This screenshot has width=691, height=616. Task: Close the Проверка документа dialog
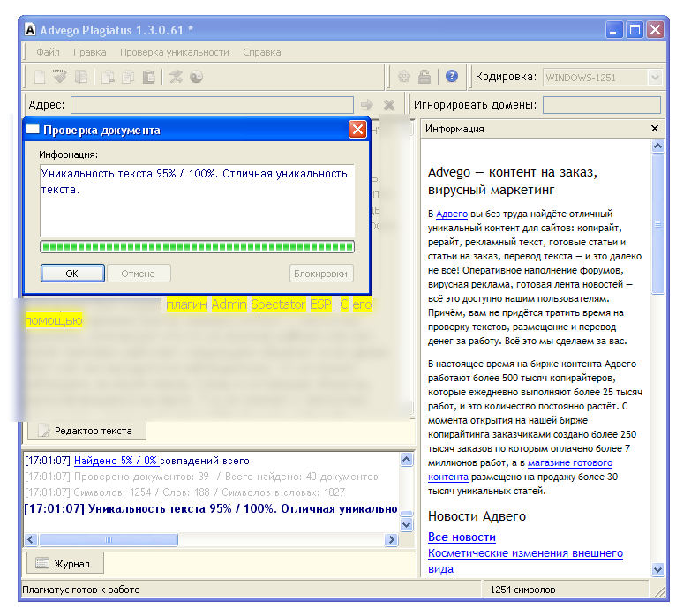point(357,130)
